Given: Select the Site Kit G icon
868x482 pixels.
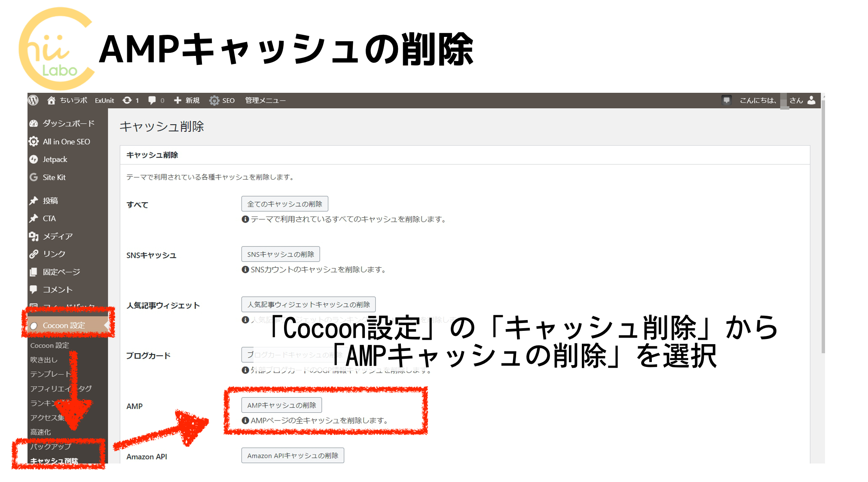Looking at the screenshot, I should tap(34, 177).
